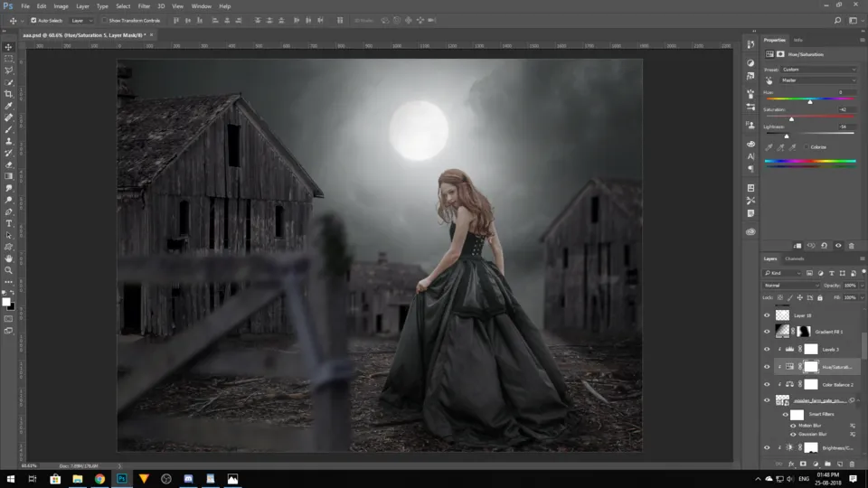Image resolution: width=868 pixels, height=488 pixels.
Task: Select the Horizontal Type tool
Action: pyautogui.click(x=9, y=223)
